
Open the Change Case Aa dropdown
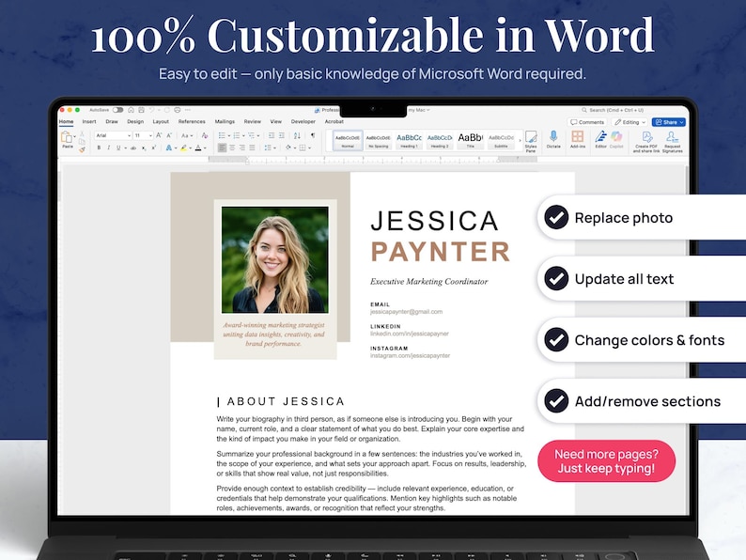(187, 135)
